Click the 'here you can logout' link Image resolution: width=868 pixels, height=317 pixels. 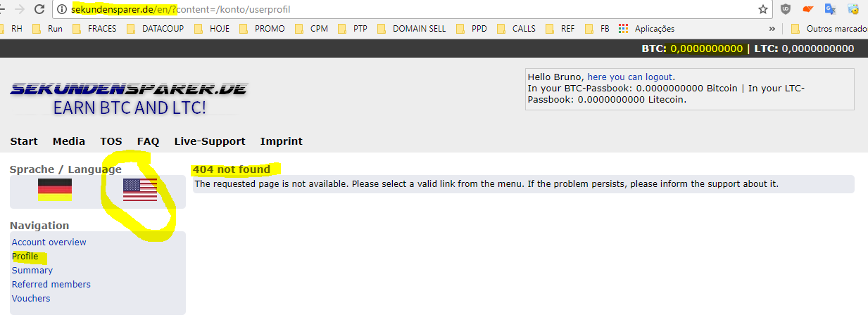630,77
